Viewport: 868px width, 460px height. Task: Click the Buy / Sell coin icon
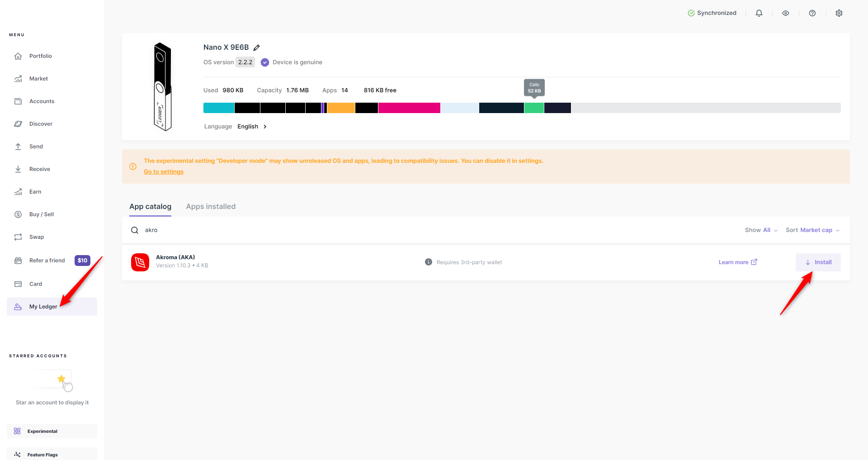[18, 214]
